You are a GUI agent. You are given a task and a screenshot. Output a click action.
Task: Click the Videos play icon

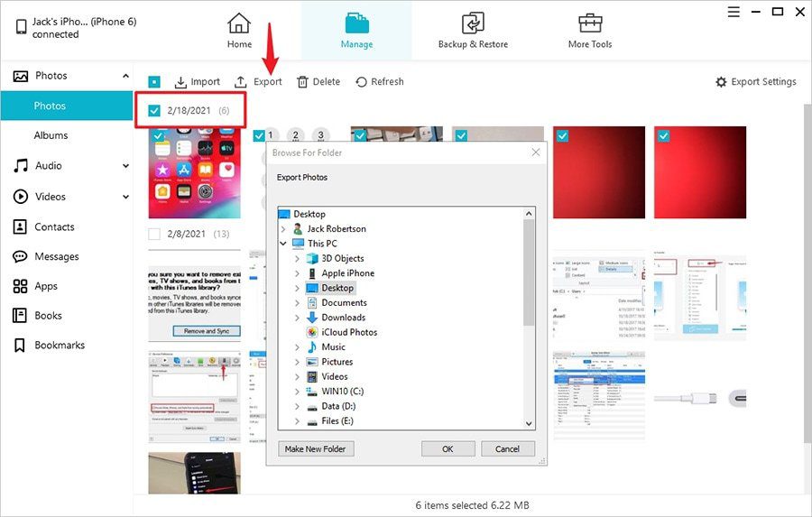21,197
